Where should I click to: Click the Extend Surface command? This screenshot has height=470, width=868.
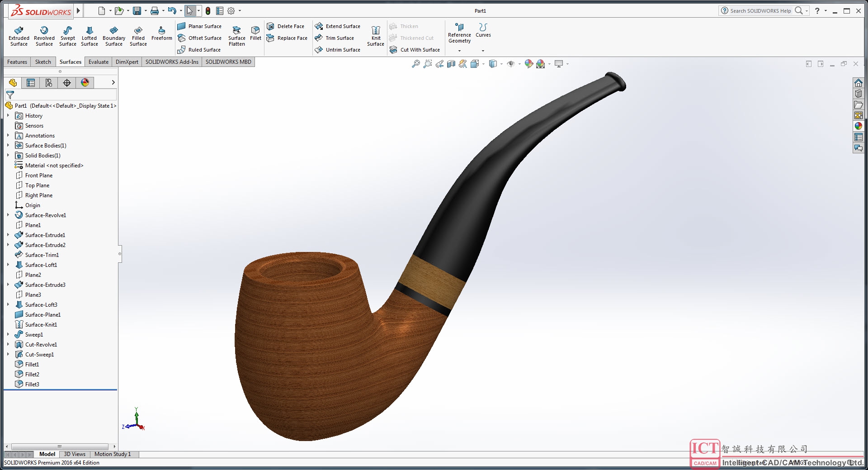pos(338,26)
